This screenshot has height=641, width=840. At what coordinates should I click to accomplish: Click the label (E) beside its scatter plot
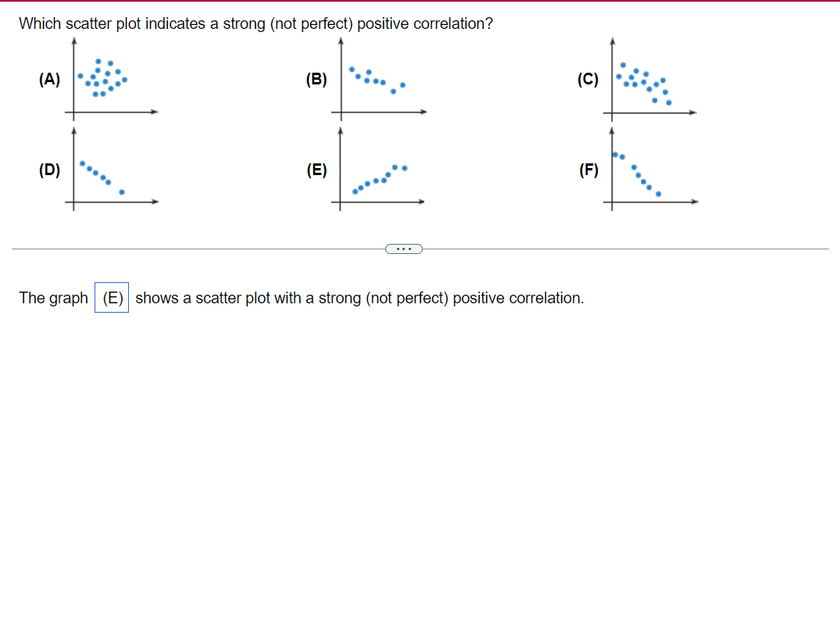pos(317,169)
